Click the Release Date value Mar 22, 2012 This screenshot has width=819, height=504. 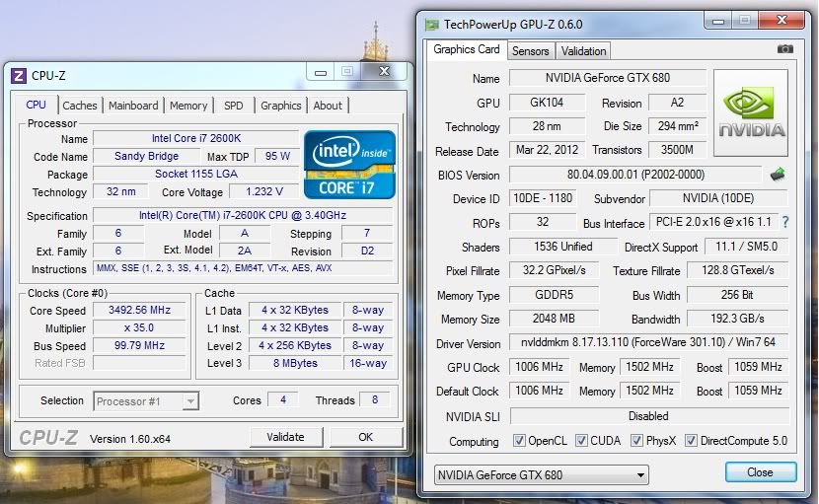(547, 150)
